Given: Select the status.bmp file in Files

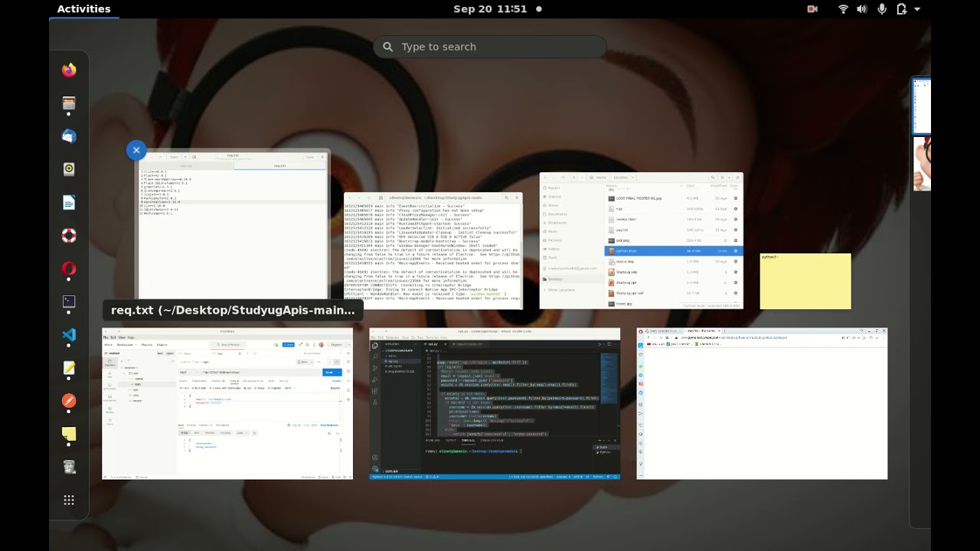Looking at the screenshot, I should click(674, 262).
